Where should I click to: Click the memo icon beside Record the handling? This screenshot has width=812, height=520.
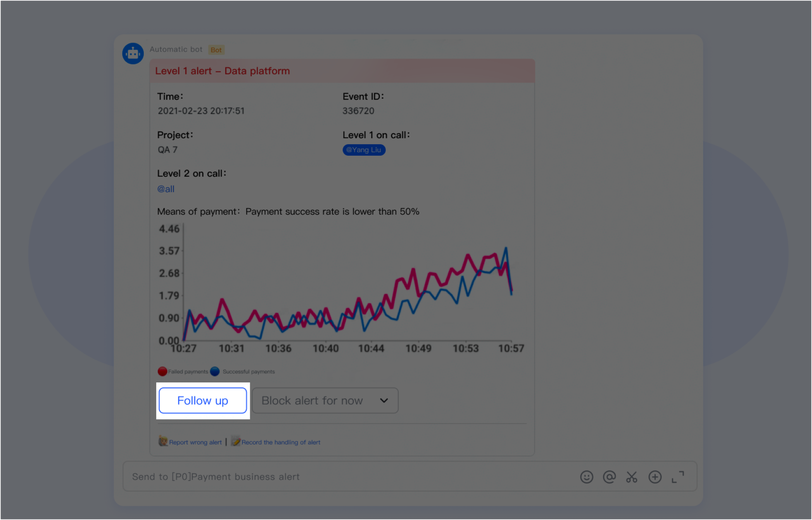236,441
